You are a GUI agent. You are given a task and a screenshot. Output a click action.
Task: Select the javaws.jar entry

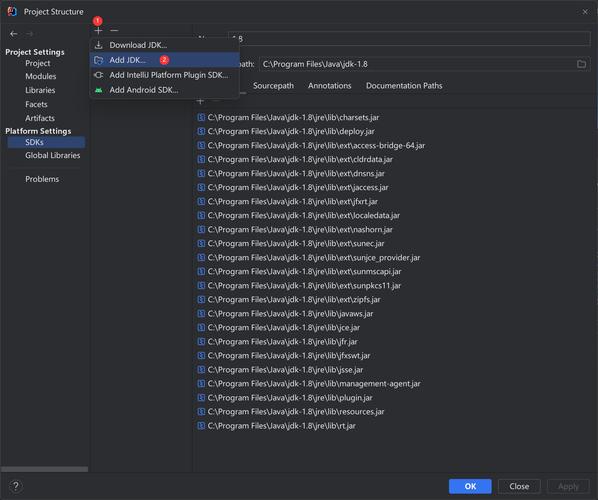click(285, 314)
